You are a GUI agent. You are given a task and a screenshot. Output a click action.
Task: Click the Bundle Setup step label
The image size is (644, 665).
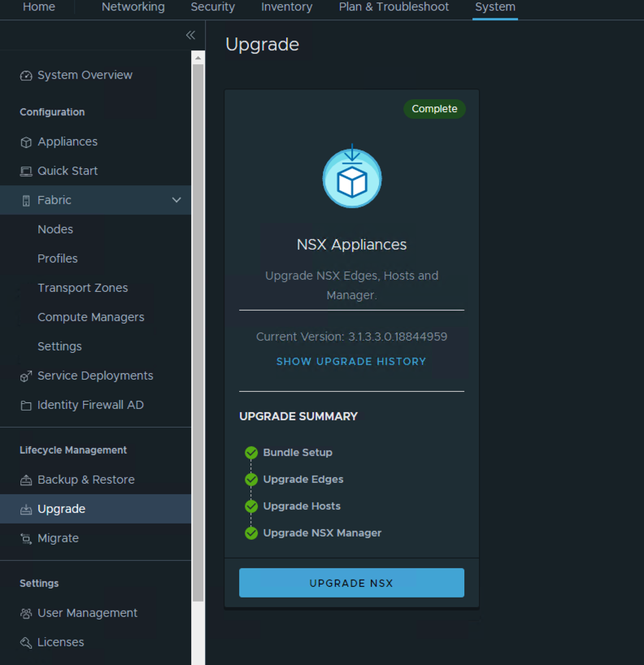[x=298, y=453]
